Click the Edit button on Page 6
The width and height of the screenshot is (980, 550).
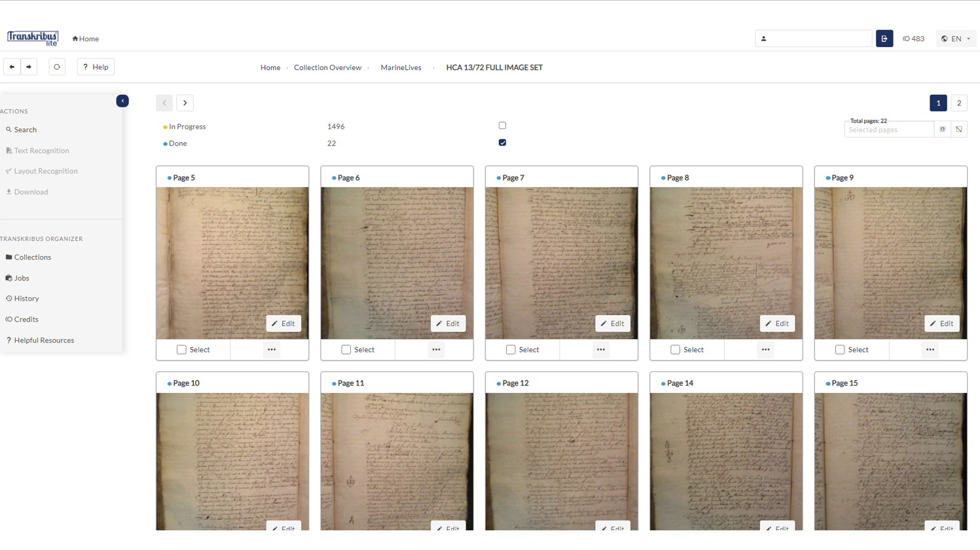[448, 323]
